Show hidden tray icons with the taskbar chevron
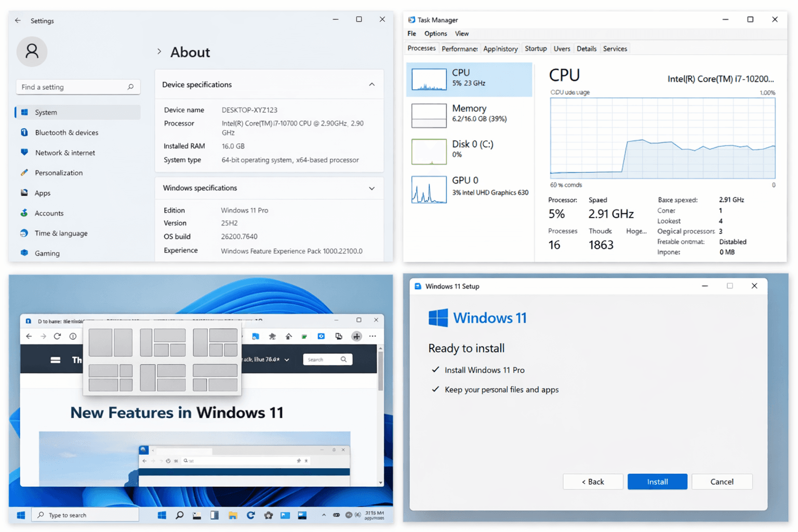Image resolution: width=798 pixels, height=532 pixels. tap(324, 515)
